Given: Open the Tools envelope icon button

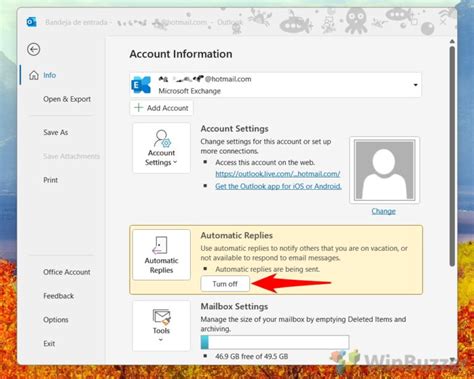Looking at the screenshot, I should (x=161, y=326).
